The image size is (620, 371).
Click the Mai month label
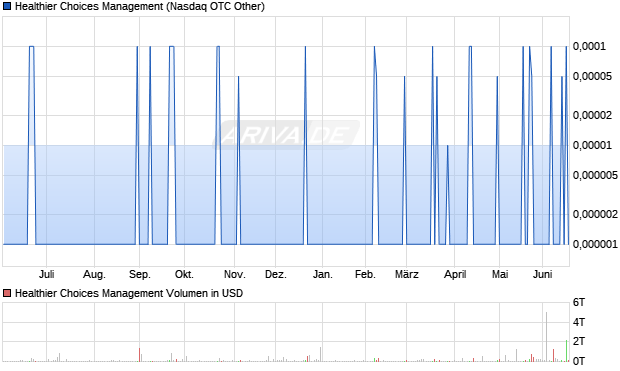tap(500, 274)
